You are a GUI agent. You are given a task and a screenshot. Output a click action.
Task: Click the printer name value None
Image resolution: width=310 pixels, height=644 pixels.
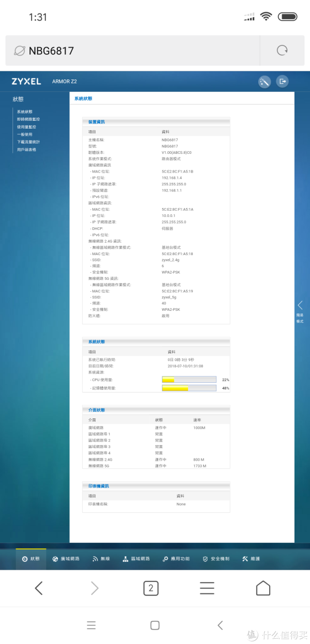(x=181, y=504)
